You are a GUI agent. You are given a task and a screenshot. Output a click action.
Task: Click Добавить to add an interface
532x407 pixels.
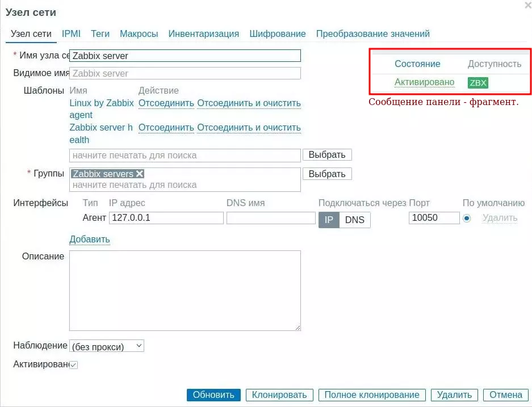click(x=90, y=239)
